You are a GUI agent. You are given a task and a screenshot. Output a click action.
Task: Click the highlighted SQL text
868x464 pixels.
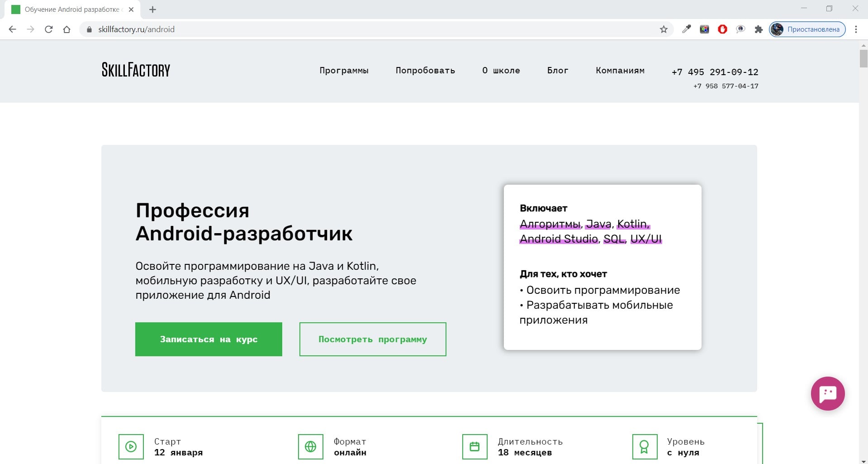pos(614,239)
